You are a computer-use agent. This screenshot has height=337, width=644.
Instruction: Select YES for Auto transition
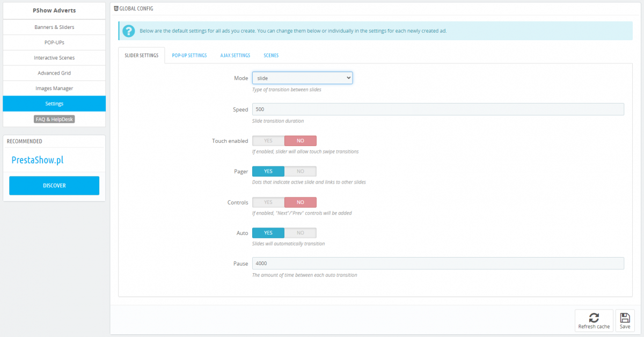pos(268,233)
